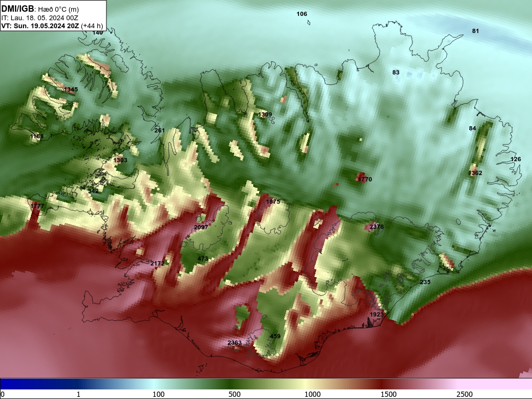Click the 100 tick on the color scale
Image resolution: width=532 pixels, height=399 pixels.
tap(159, 394)
